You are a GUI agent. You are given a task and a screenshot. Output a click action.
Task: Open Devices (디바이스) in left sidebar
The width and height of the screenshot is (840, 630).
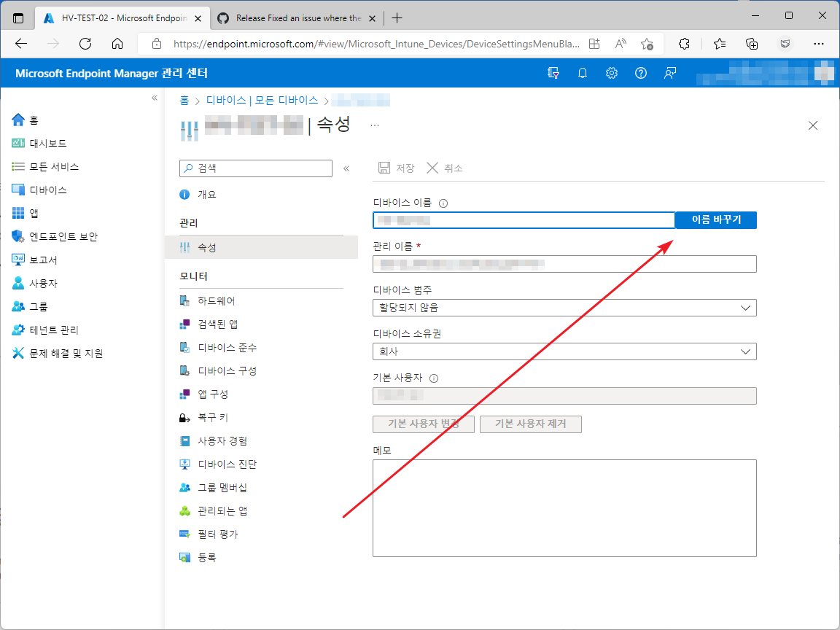(x=39, y=190)
